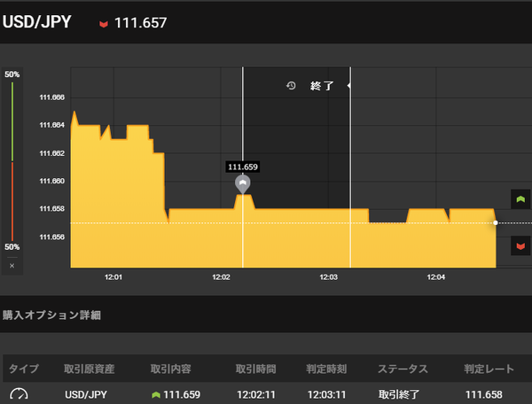Click the ステータス column header

pos(403,369)
